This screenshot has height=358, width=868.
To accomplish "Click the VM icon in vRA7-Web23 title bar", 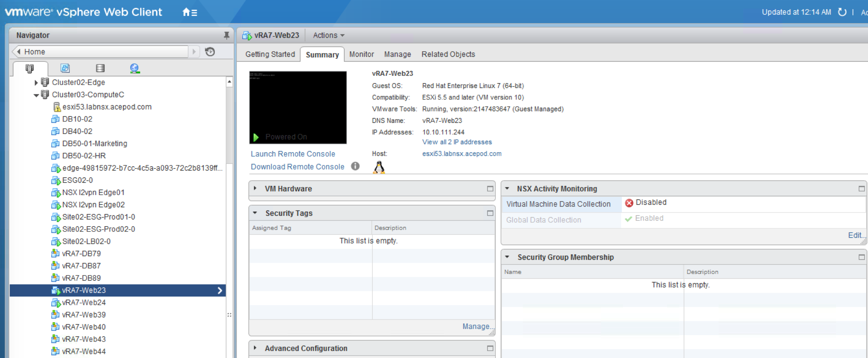I will (247, 35).
